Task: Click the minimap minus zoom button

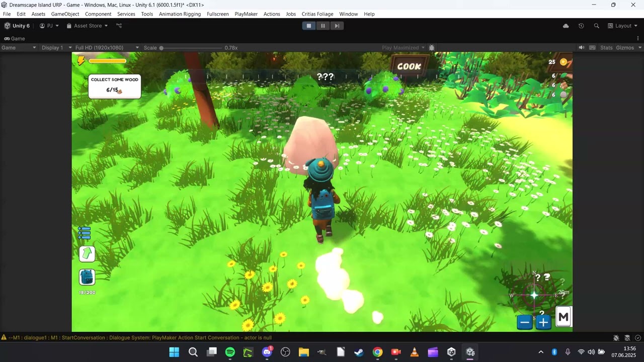Action: (524, 322)
